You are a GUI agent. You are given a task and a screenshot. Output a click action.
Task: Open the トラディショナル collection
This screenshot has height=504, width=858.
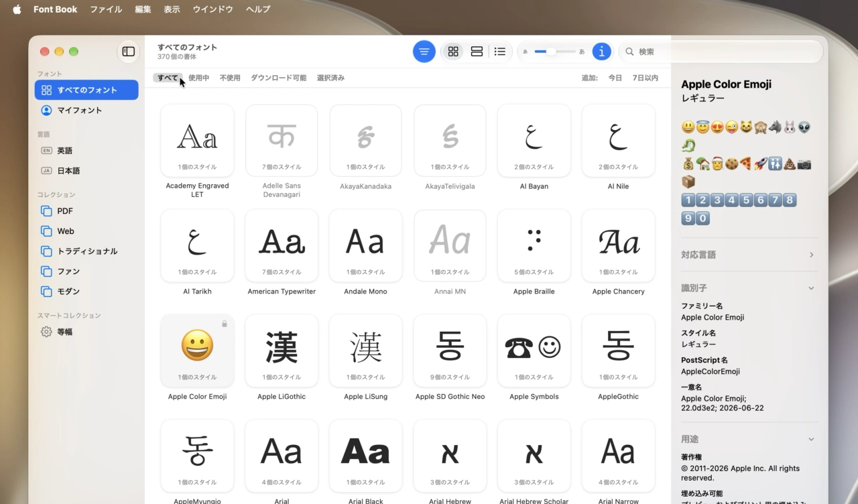click(x=86, y=251)
